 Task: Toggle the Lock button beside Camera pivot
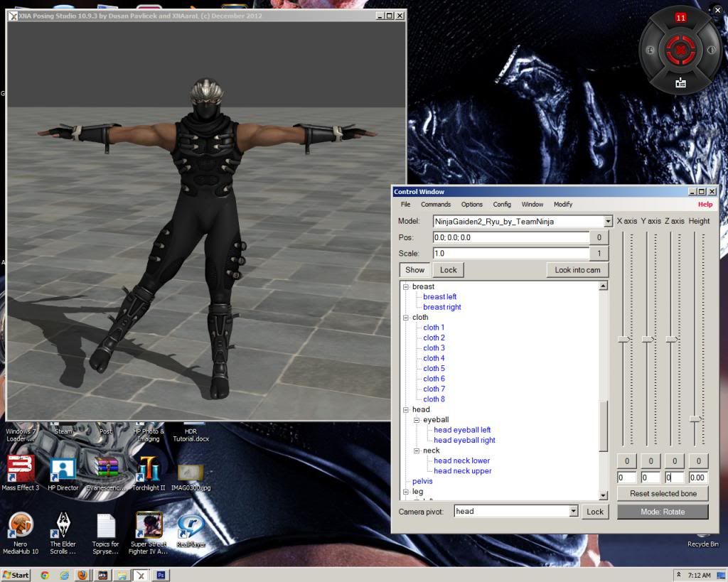pos(595,512)
